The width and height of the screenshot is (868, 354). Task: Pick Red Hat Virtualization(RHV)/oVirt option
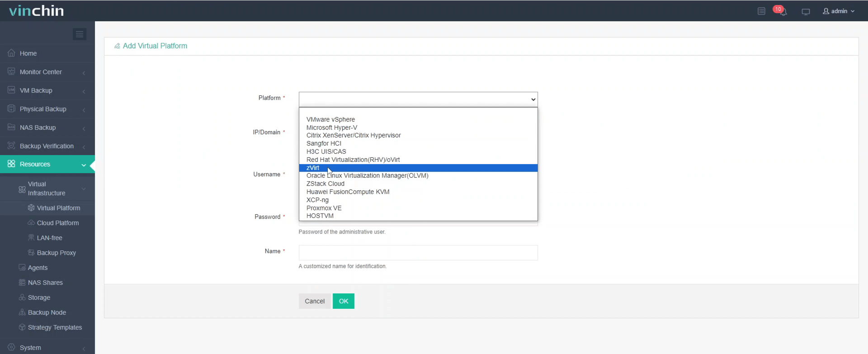click(418, 160)
